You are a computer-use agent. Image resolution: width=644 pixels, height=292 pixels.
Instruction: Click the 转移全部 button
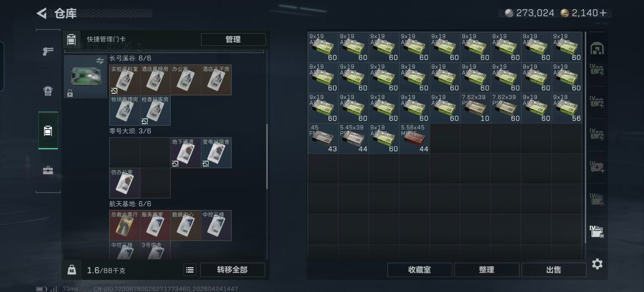[x=232, y=270]
